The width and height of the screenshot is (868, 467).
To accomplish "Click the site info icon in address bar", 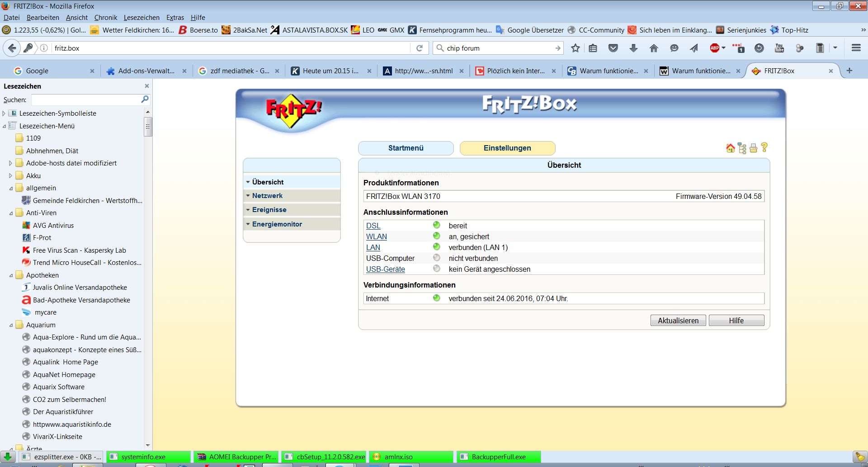I will pyautogui.click(x=44, y=48).
